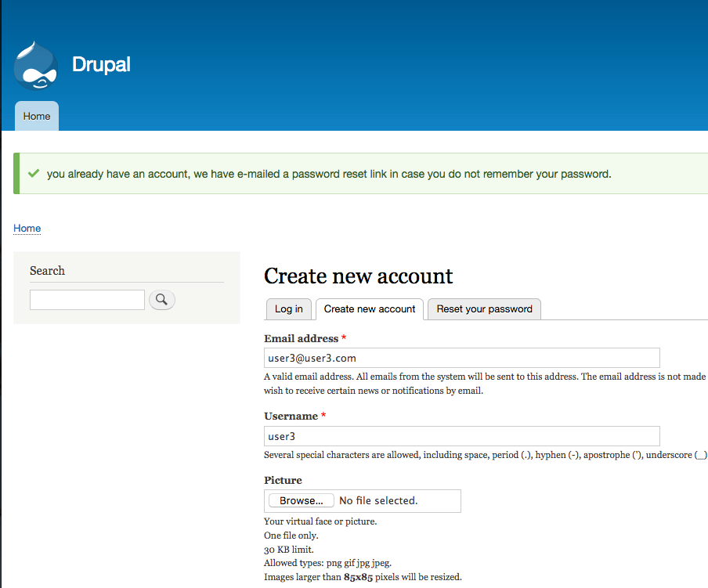
Task: Click the password reset confirmation message
Action: pos(329,173)
